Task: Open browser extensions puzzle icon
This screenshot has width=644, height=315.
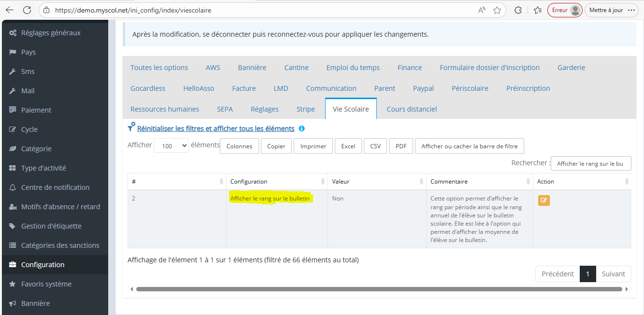Action: 518,10
